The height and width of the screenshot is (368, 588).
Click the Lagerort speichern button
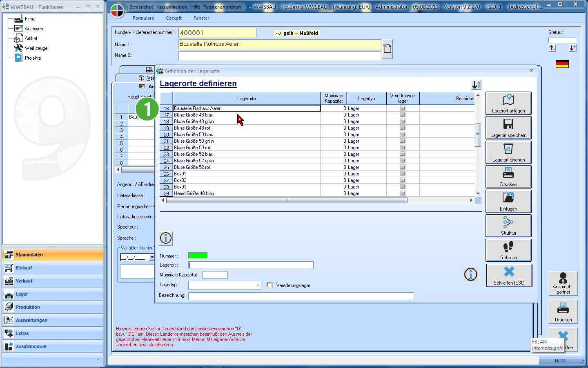pos(508,128)
